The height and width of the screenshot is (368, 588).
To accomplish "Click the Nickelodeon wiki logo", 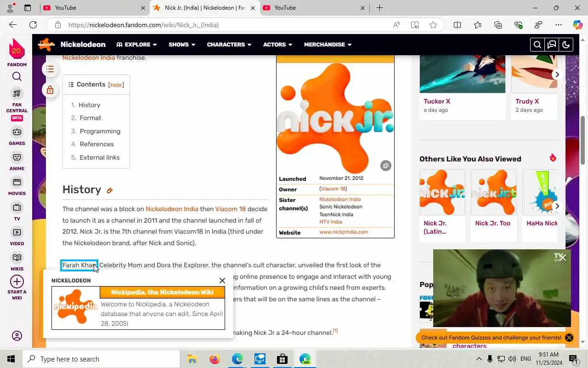I will coord(46,45).
